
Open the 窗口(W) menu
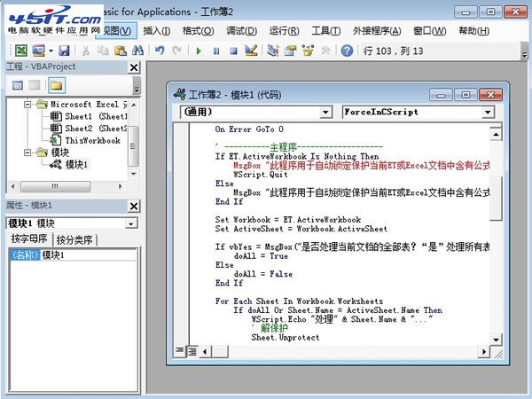(430, 31)
